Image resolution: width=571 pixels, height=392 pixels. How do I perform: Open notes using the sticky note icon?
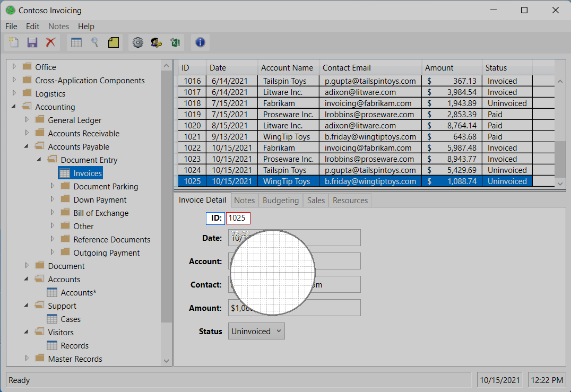[x=113, y=42]
